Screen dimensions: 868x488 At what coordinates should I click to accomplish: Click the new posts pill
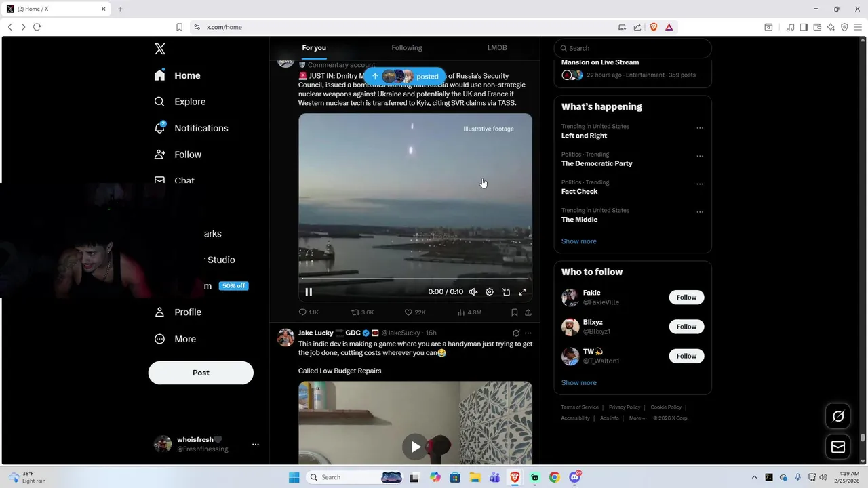pos(405,77)
